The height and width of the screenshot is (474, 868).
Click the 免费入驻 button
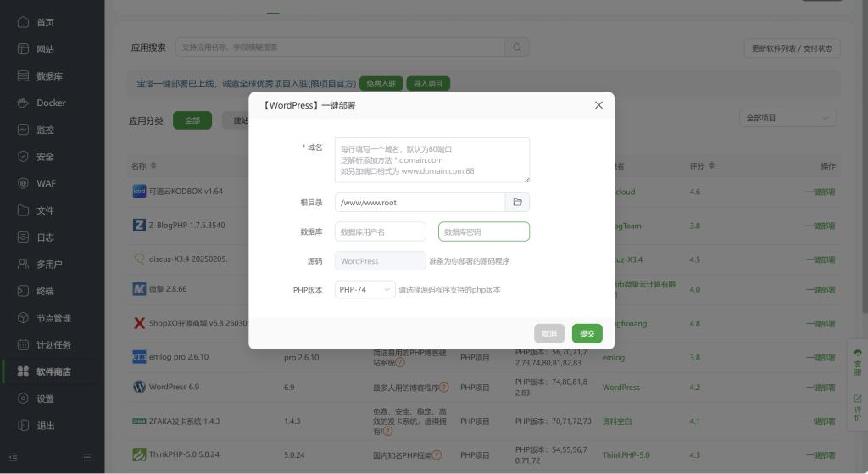(381, 84)
